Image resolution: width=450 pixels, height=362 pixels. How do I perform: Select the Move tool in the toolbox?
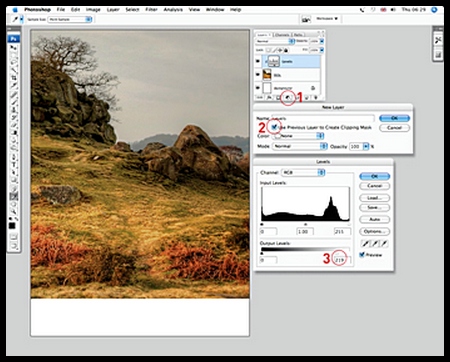tap(14, 47)
